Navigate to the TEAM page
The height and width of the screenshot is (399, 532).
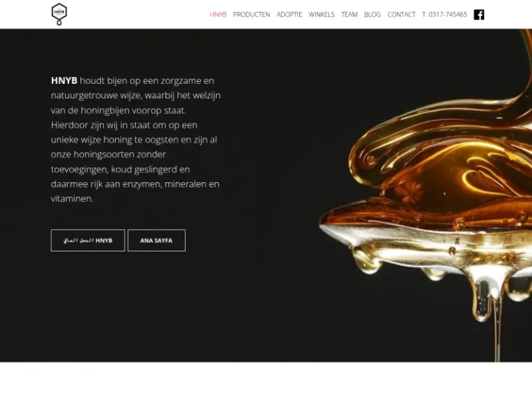point(349,15)
